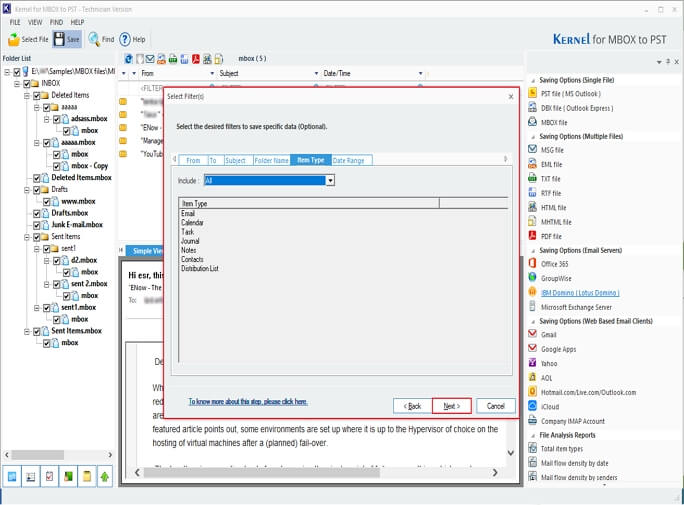Cancel the Select Filter dialog
Screen dimensions: 684x505
pyautogui.click(x=496, y=406)
